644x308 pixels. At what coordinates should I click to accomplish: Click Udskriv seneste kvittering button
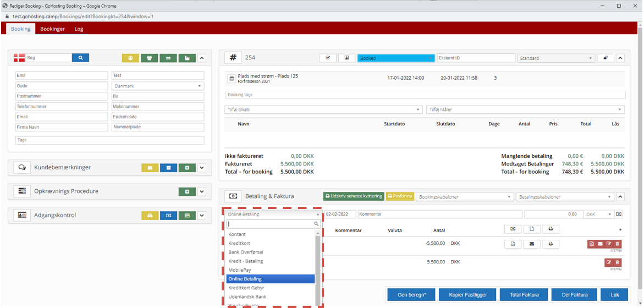click(354, 196)
